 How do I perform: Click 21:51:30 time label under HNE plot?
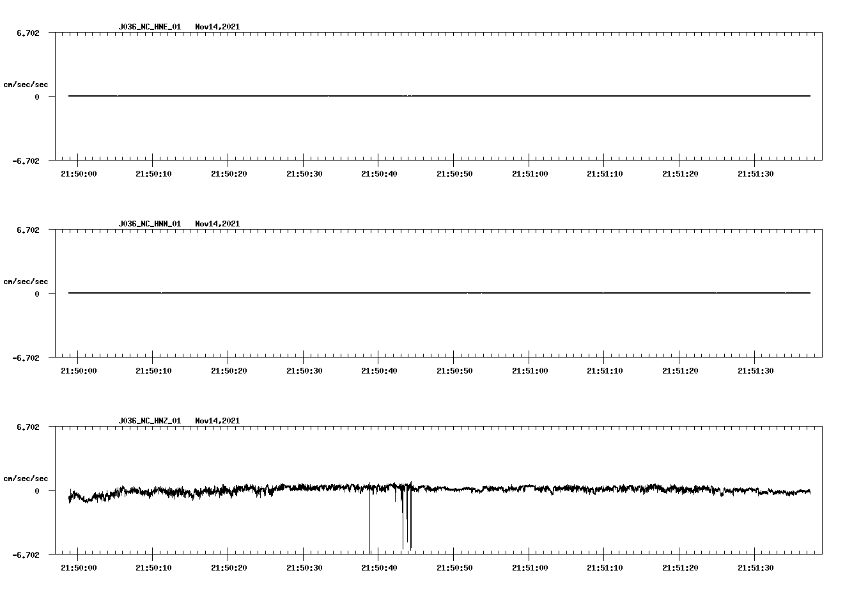(756, 173)
